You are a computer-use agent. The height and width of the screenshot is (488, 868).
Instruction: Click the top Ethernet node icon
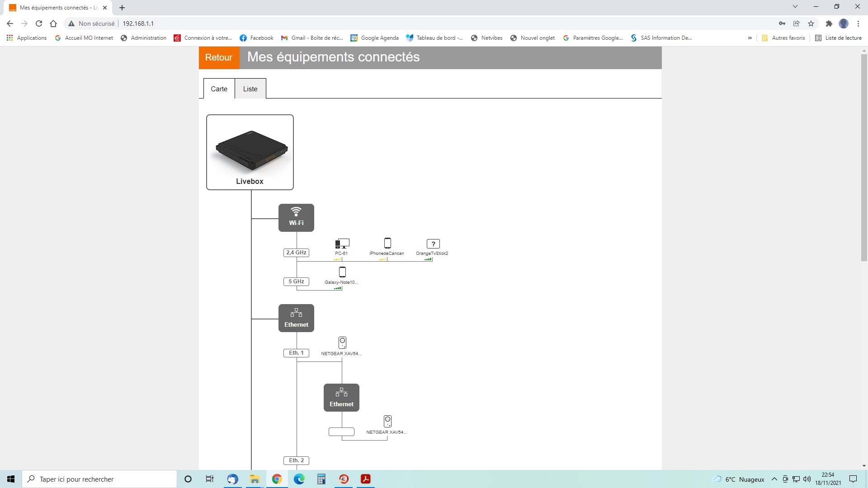point(296,318)
